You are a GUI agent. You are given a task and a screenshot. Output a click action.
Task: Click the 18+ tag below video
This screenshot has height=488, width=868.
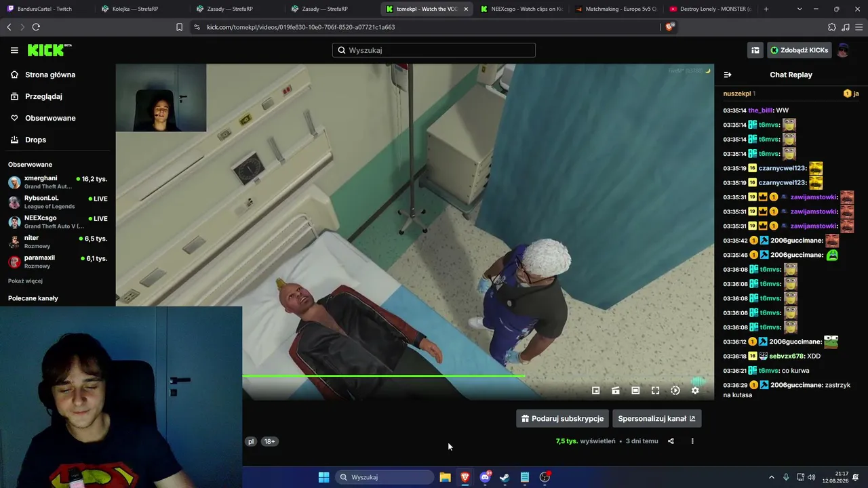point(270,441)
